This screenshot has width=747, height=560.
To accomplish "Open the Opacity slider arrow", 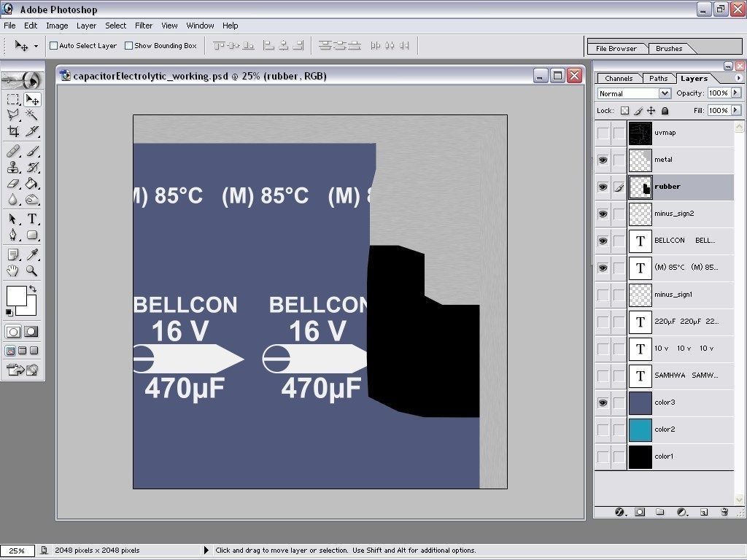I will (736, 93).
